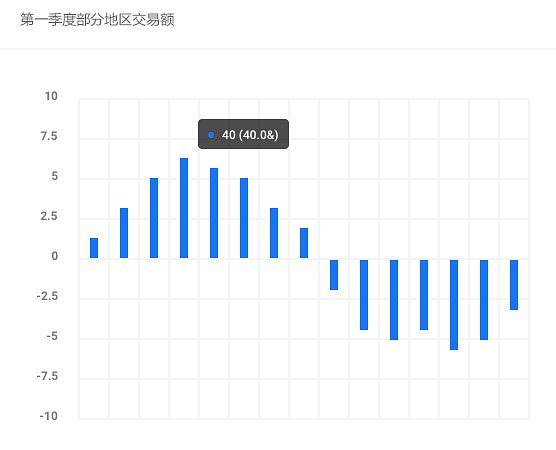The height and width of the screenshot is (450, 556).
Task: Select the second-to-last negative bar
Action: [x=484, y=300]
